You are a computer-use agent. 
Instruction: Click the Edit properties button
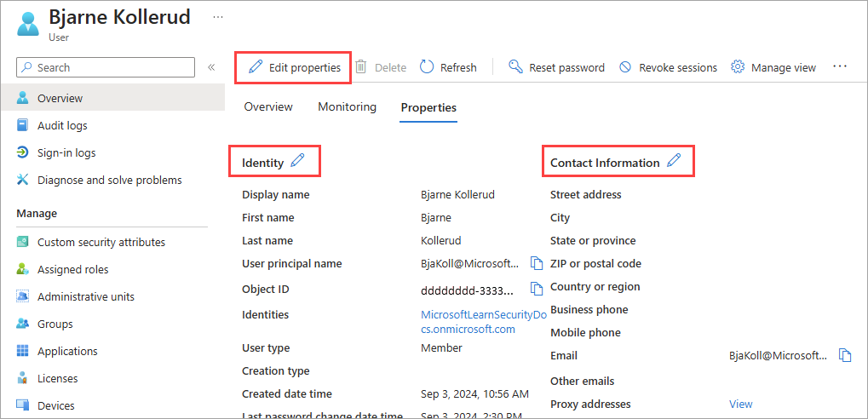tap(294, 67)
